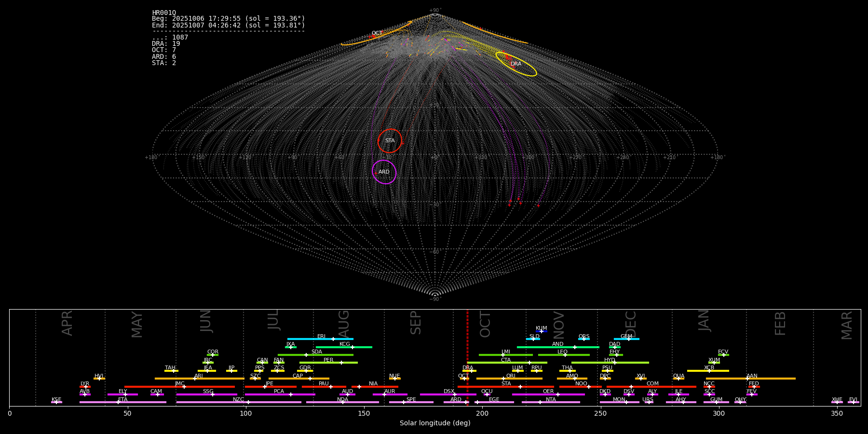Viewport: 868px width, 434px height.
Task: Select the 'HR001Q' station title text
Action: pos(164,13)
